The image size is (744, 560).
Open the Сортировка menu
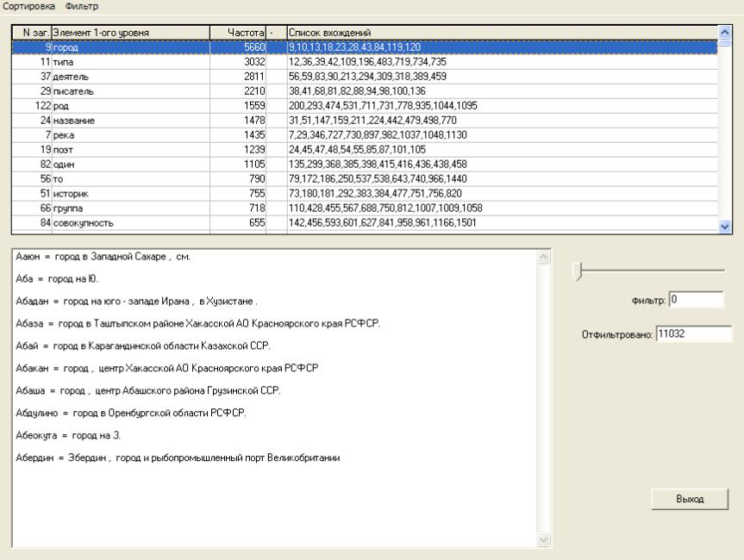(x=29, y=7)
